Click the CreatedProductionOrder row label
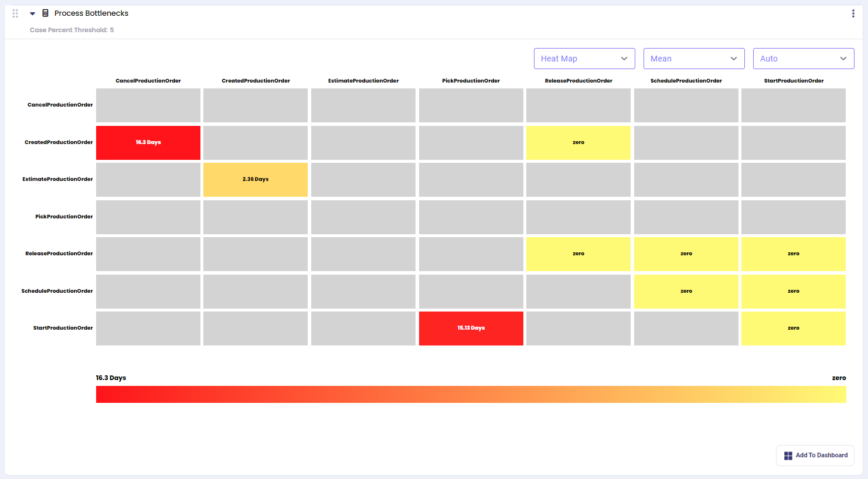 pos(59,142)
